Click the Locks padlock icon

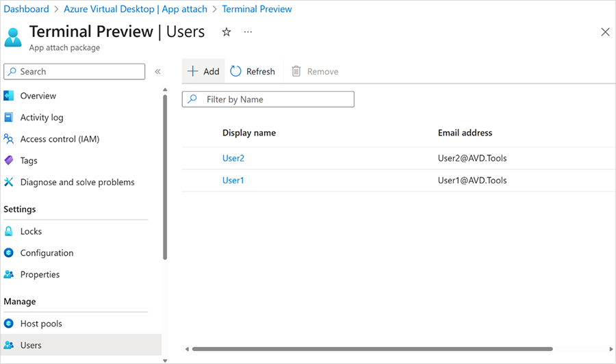coord(9,231)
